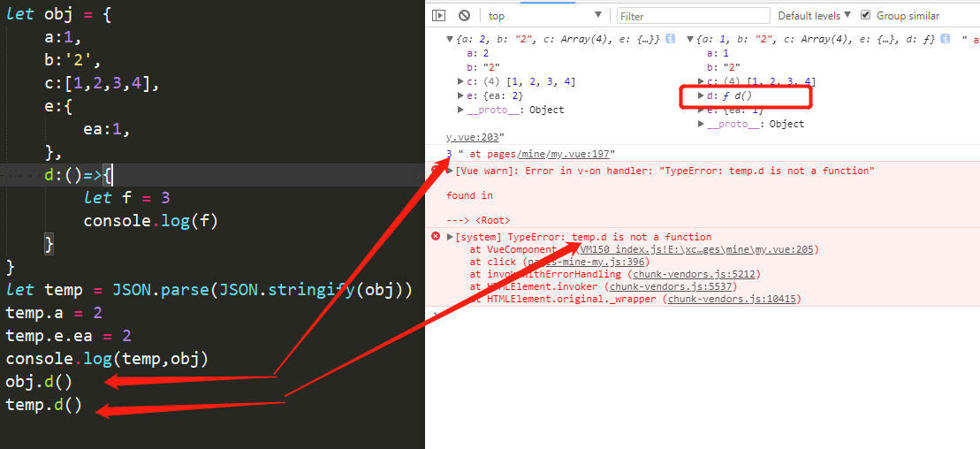Clear the console output
The image size is (980, 449).
465,16
